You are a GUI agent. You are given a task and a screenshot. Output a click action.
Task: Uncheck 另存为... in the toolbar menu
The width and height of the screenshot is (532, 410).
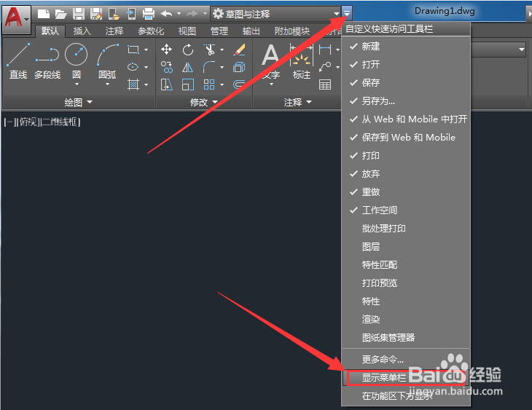[405, 101]
